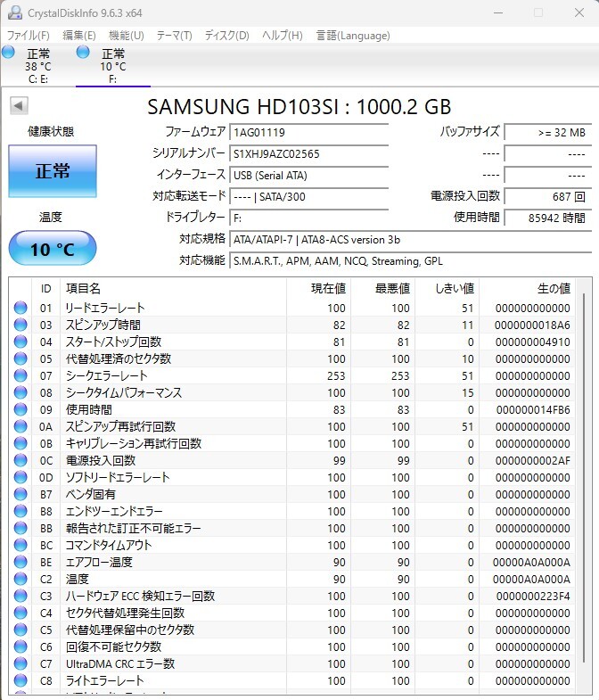Click the firmware field 1AG01119

coord(309,133)
